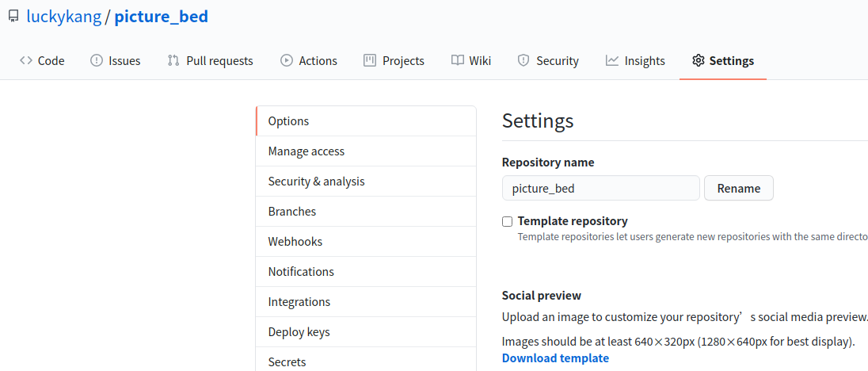Open Notifications settings in the sidebar

click(x=366, y=272)
